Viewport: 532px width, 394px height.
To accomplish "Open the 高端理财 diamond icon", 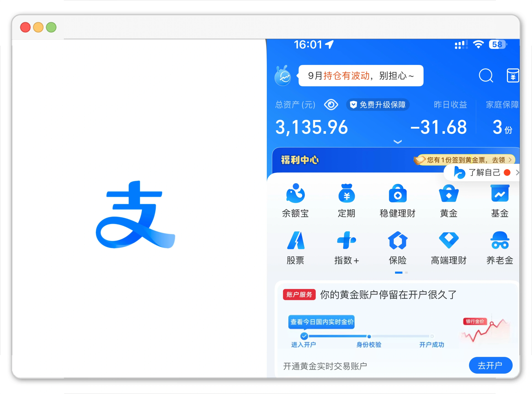I will pos(449,240).
